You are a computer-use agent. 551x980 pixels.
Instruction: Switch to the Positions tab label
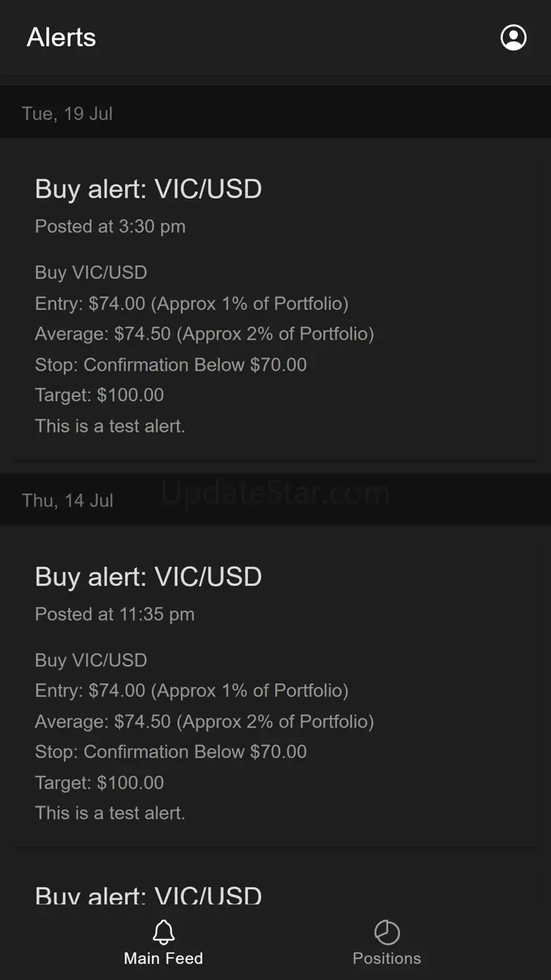[386, 959]
